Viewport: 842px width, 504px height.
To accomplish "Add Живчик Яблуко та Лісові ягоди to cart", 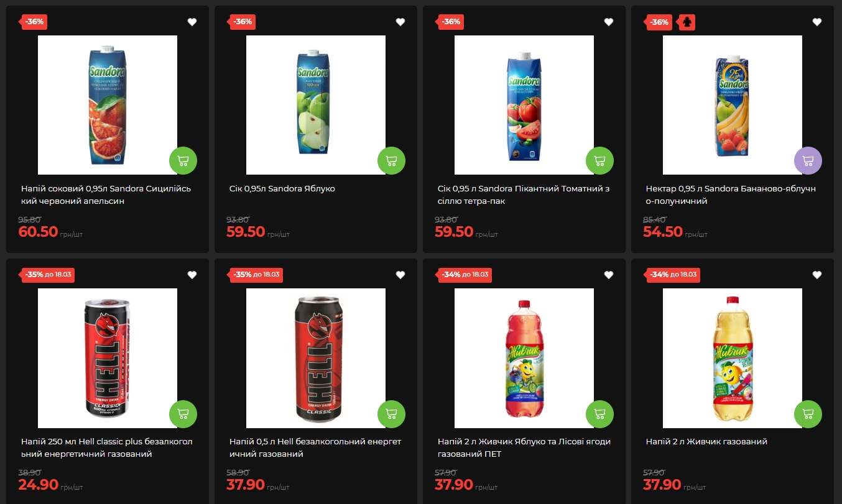I will tap(599, 414).
